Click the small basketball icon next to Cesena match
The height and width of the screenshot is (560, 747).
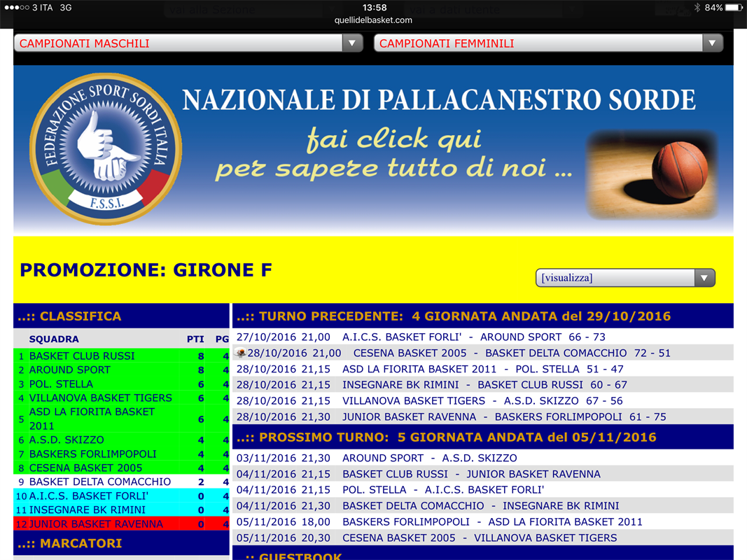[x=241, y=353]
